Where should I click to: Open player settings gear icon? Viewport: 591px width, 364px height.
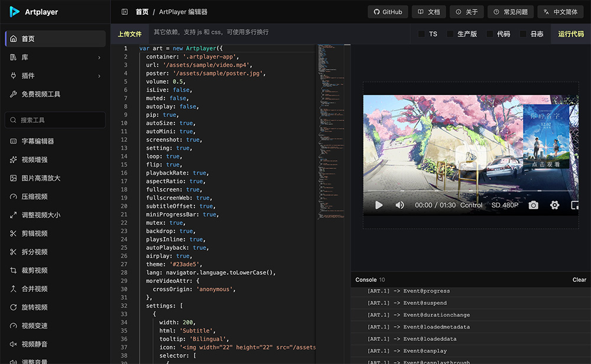[554, 206]
